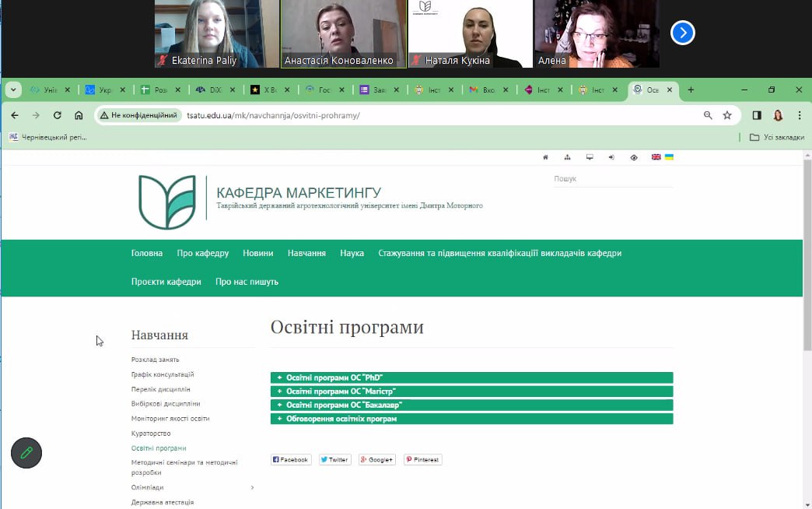
Task: Open 'Навчання' menu item
Action: pos(306,253)
